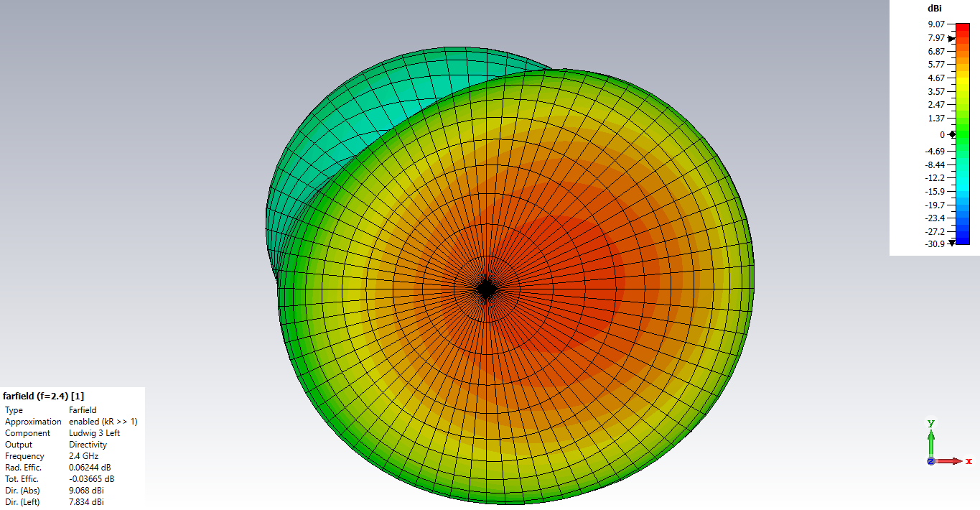Click the '2.4 GHz' frequency value

(83, 456)
